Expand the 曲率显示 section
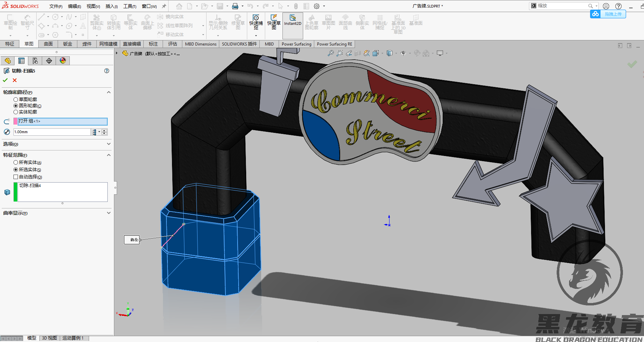This screenshot has height=342, width=644. coord(108,213)
